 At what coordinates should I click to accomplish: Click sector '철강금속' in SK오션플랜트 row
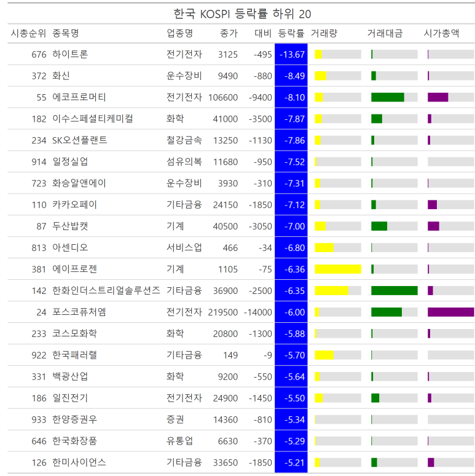[x=184, y=140]
